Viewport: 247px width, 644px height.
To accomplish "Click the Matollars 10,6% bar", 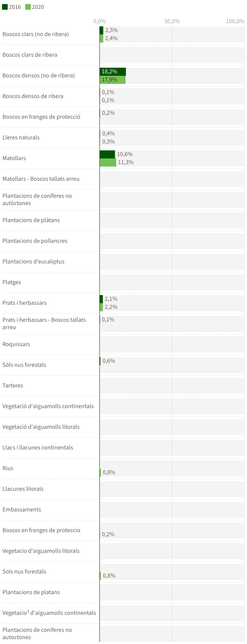I will coord(107,154).
